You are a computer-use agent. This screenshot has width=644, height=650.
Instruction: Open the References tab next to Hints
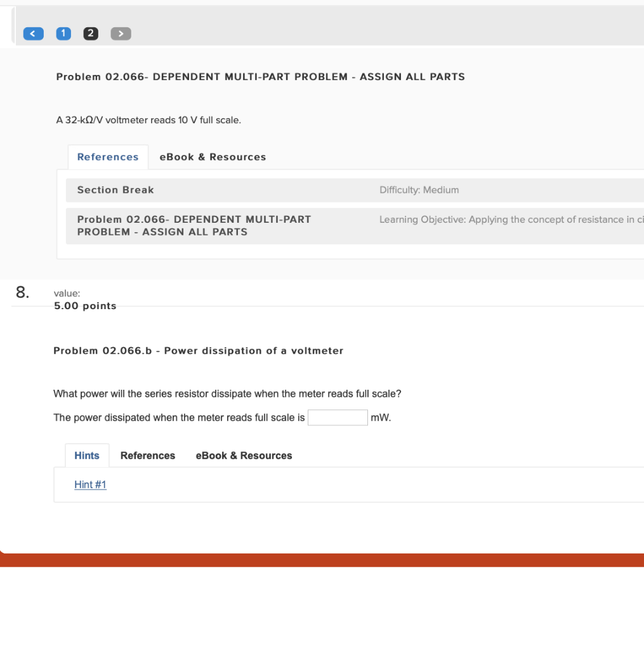pos(148,455)
